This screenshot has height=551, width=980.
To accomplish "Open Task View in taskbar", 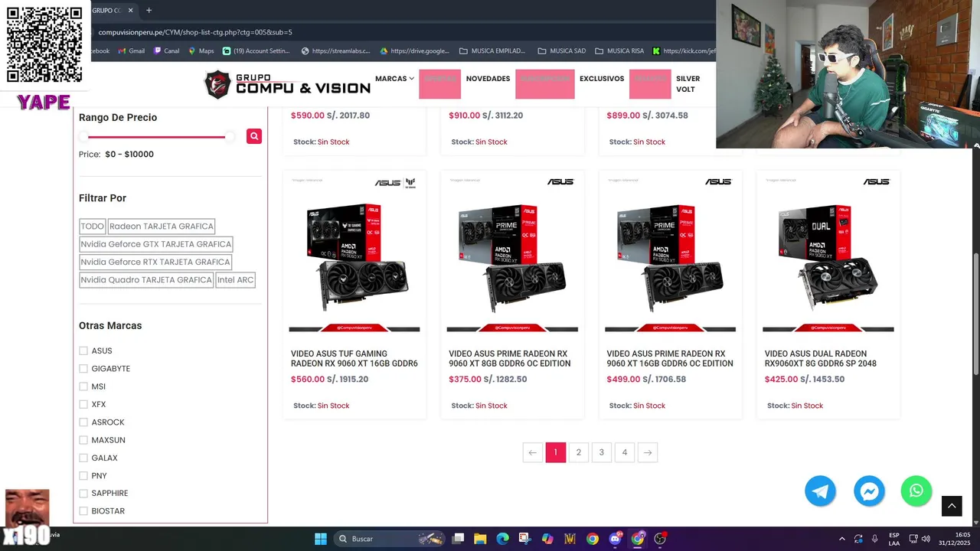I will click(x=458, y=539).
